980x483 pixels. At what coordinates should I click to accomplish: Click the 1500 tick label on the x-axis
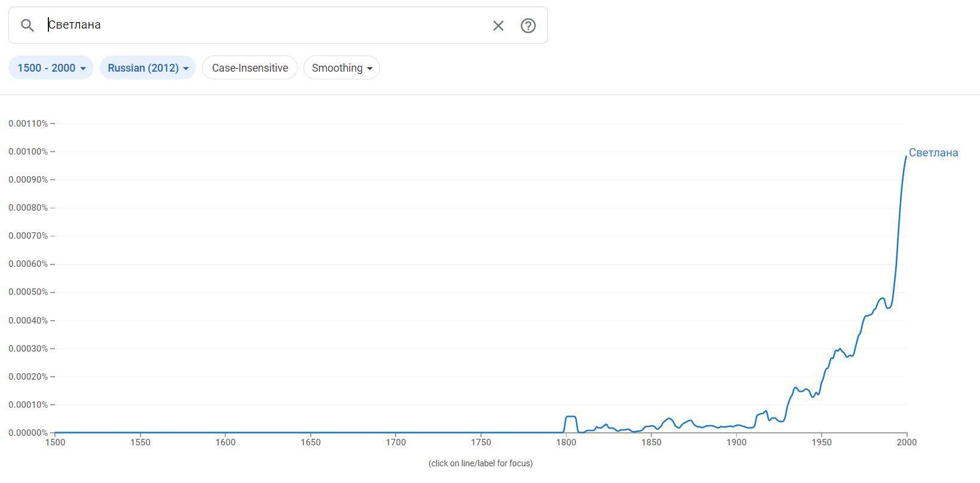click(55, 442)
